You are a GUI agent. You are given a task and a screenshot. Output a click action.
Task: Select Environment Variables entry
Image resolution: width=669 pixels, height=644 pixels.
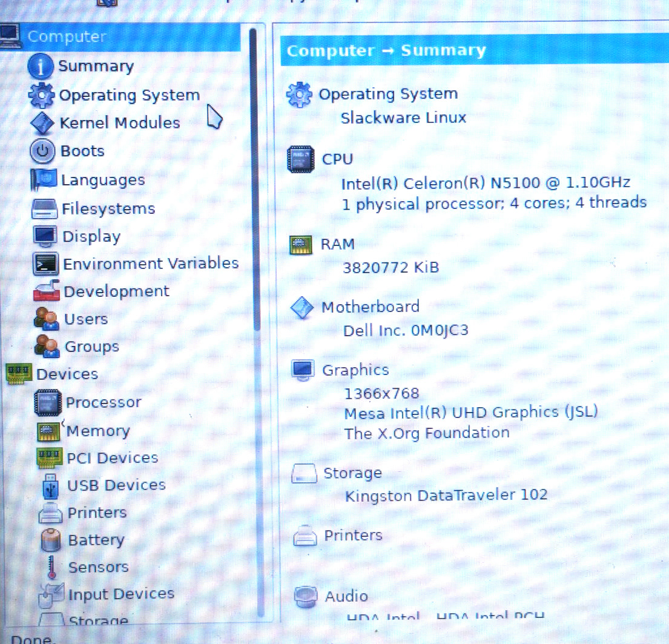(x=151, y=264)
